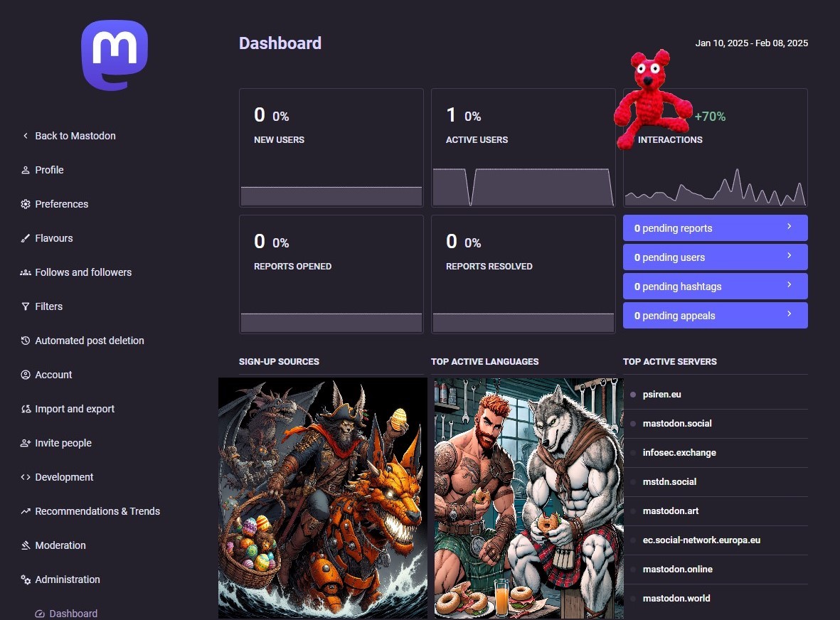Go Back to Mastodon
This screenshot has width=840, height=620.
click(x=75, y=136)
